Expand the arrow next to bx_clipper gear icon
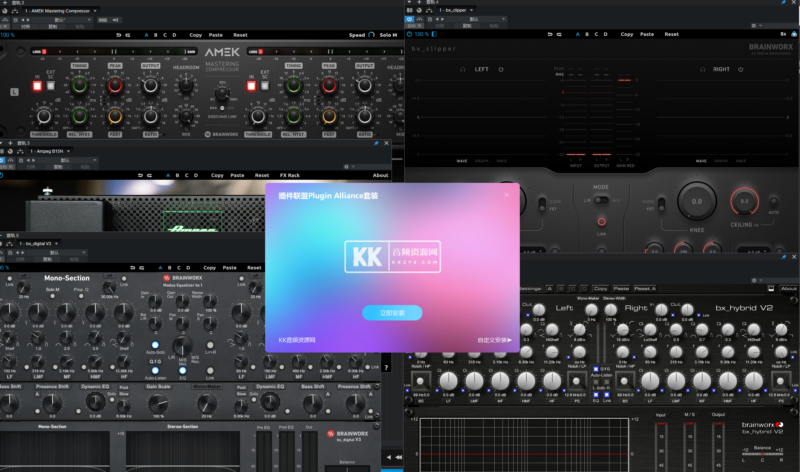Screen dimensions: 800x472 (760, 26)
